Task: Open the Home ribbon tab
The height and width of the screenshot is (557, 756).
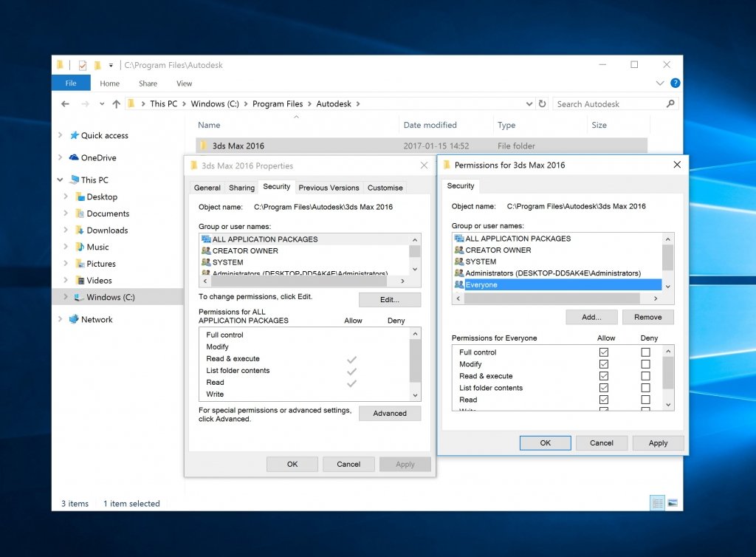Action: coord(109,83)
